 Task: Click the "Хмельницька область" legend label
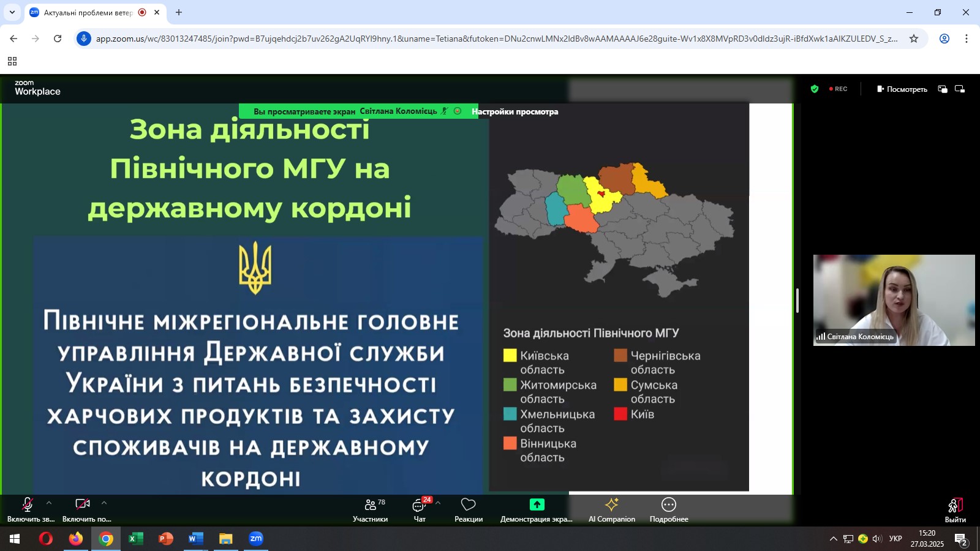click(x=557, y=421)
